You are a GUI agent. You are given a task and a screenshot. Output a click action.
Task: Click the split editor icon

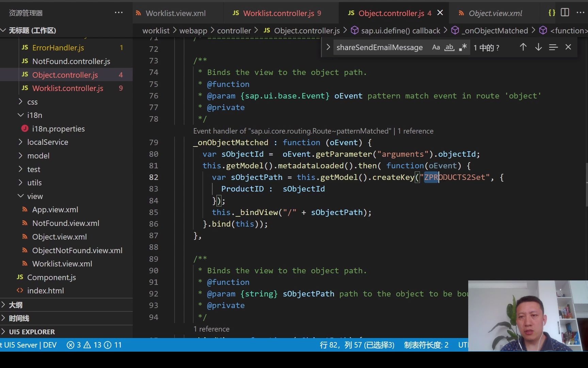pyautogui.click(x=565, y=12)
